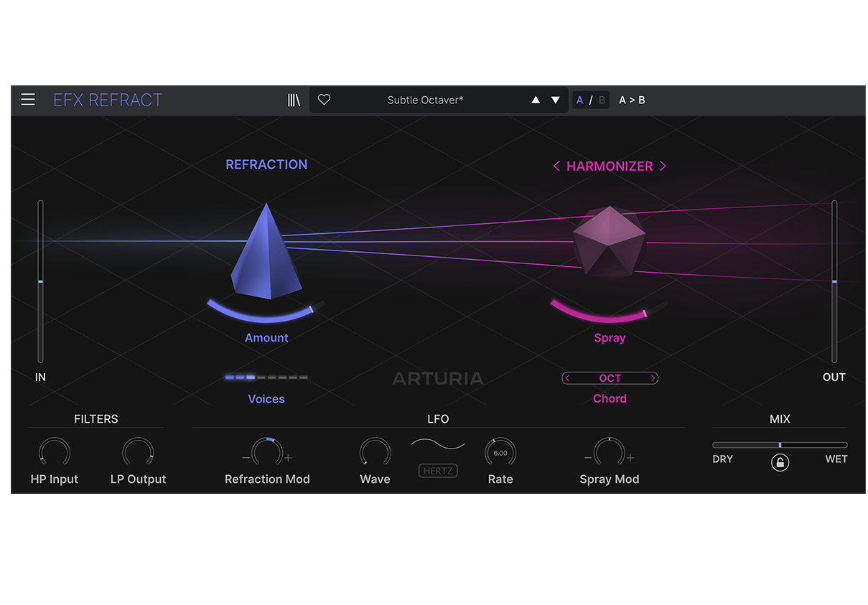Open the Subtle Octaver* preset name
This screenshot has width=868, height=605.
425,100
